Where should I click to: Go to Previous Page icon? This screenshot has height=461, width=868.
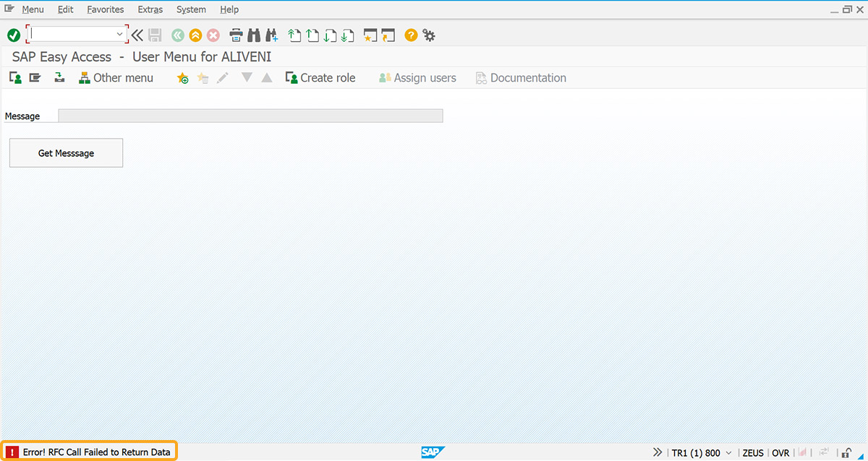point(312,35)
